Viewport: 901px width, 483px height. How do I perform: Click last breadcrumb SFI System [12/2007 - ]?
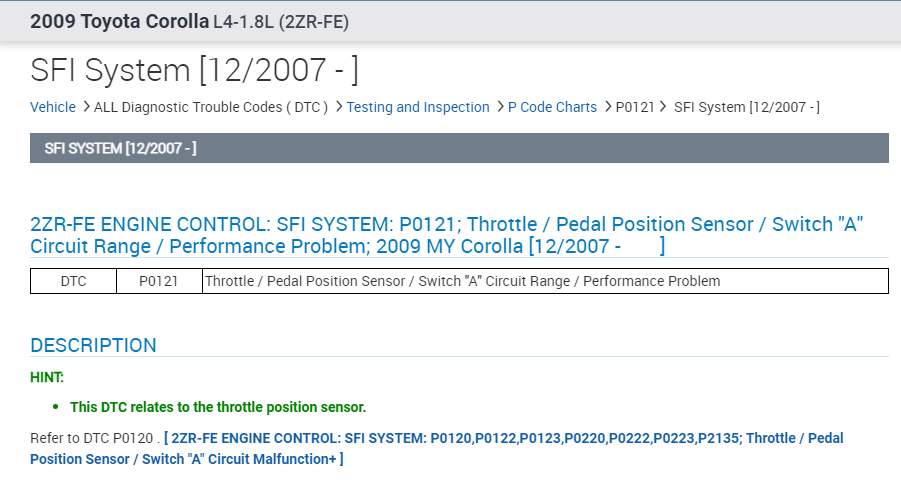pyautogui.click(x=746, y=107)
